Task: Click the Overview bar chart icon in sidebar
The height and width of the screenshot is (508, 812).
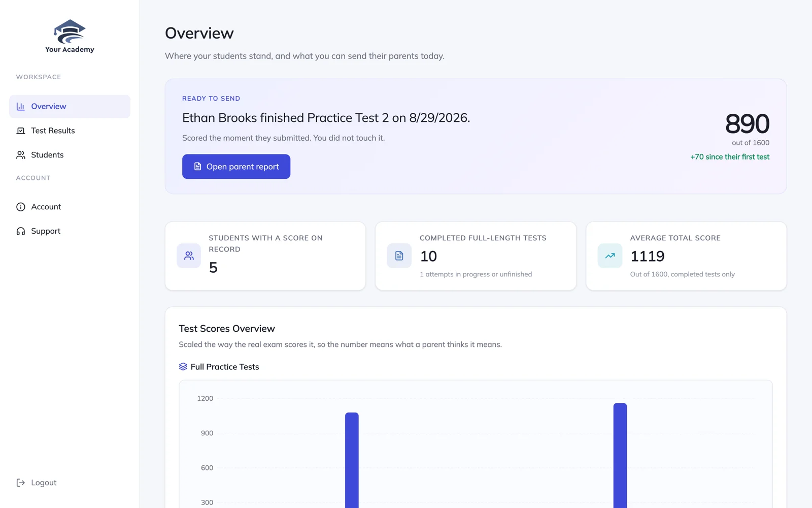Action: [21, 107]
